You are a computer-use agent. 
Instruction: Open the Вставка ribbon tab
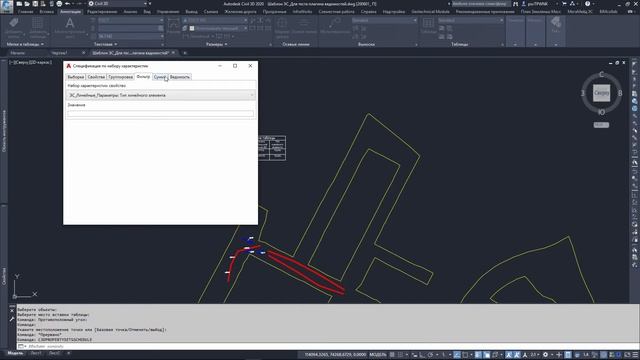tap(47, 12)
